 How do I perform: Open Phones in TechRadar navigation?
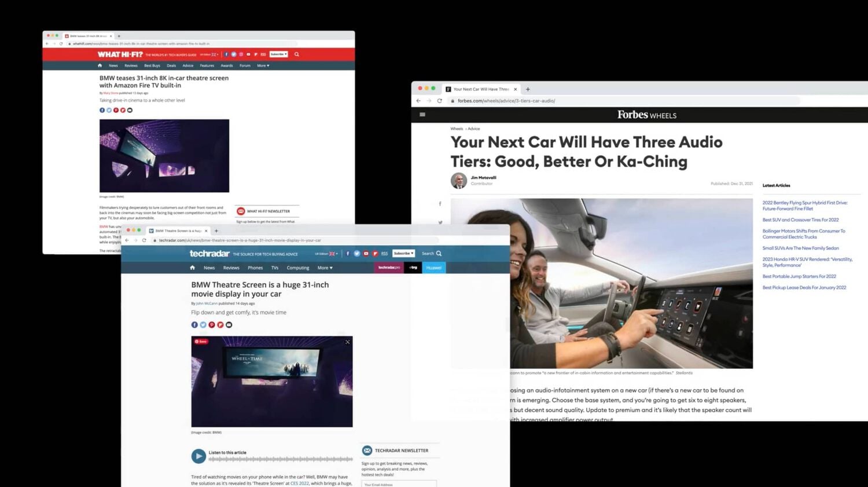(x=255, y=268)
